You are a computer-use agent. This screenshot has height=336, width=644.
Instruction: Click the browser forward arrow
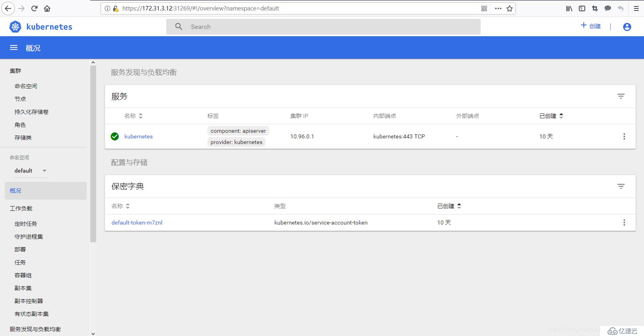tap(22, 8)
